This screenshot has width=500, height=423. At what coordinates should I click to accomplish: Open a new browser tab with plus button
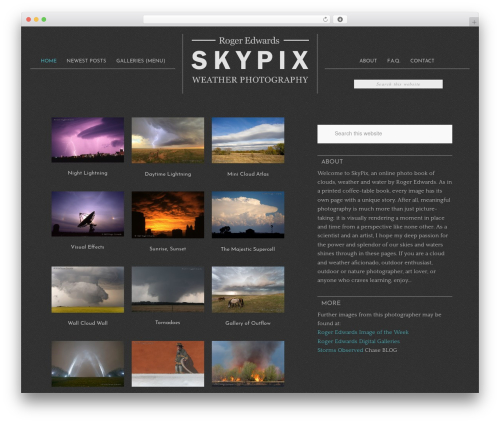click(x=474, y=22)
